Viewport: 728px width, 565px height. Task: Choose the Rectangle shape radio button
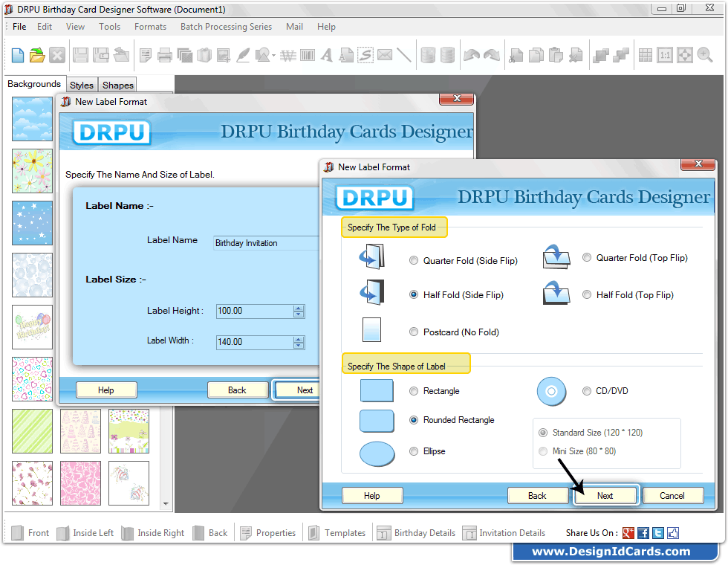414,391
